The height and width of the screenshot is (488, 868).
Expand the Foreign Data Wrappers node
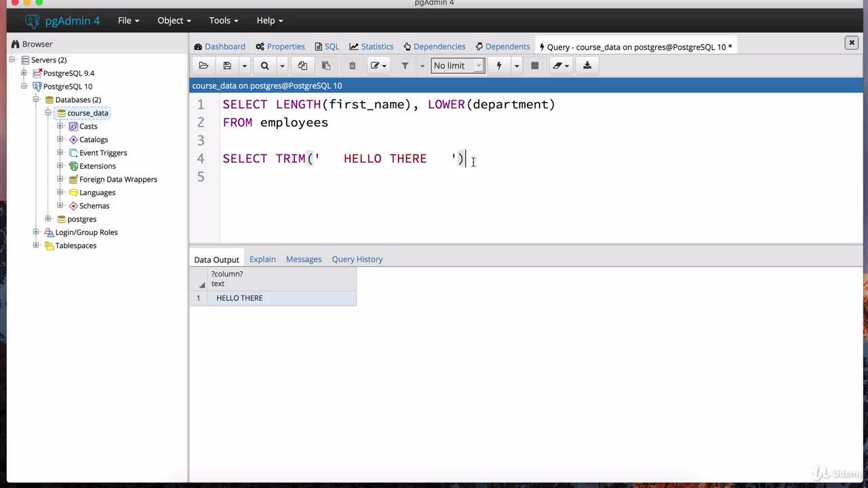click(x=60, y=179)
